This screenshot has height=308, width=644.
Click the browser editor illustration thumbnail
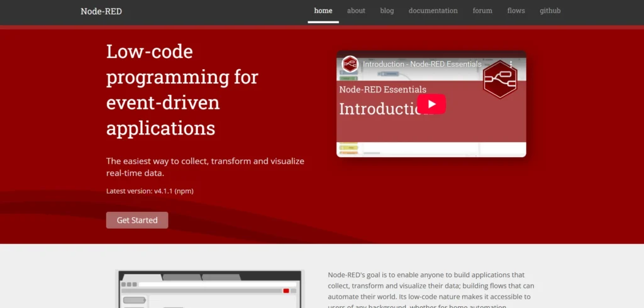pos(210,289)
